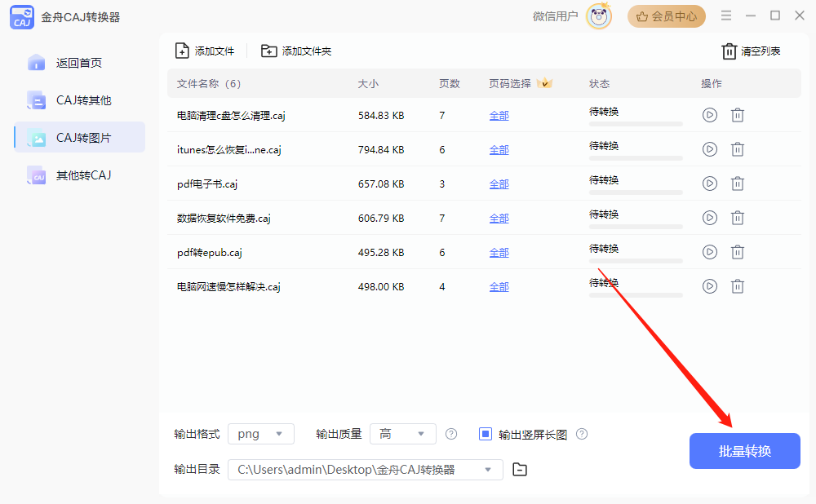Click the 微信用户 panda avatar
The width and height of the screenshot is (816, 504).
tap(598, 16)
